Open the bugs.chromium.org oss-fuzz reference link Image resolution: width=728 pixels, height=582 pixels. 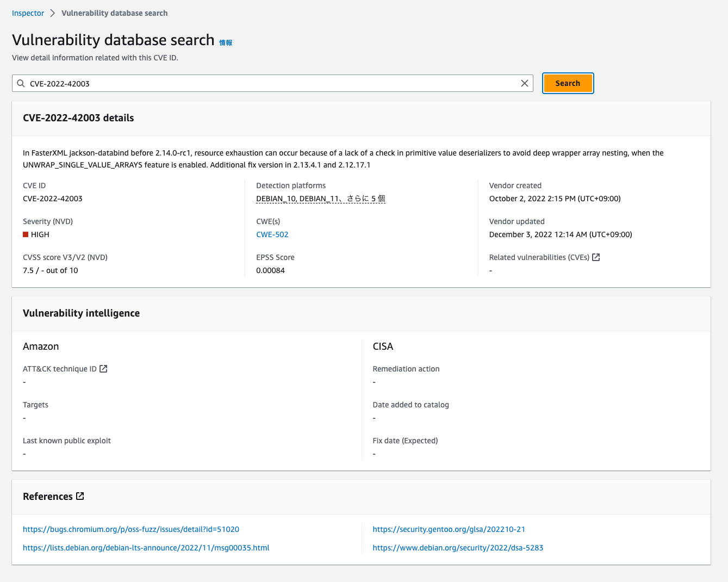pos(131,529)
